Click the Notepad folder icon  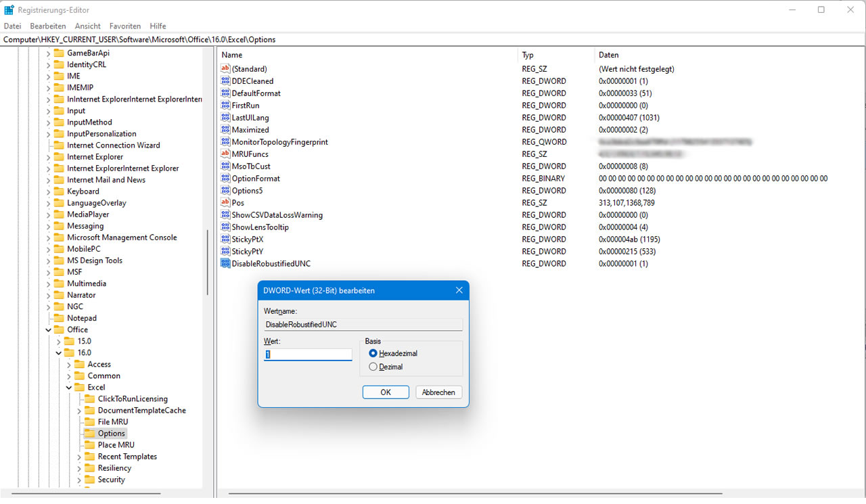[59, 319]
